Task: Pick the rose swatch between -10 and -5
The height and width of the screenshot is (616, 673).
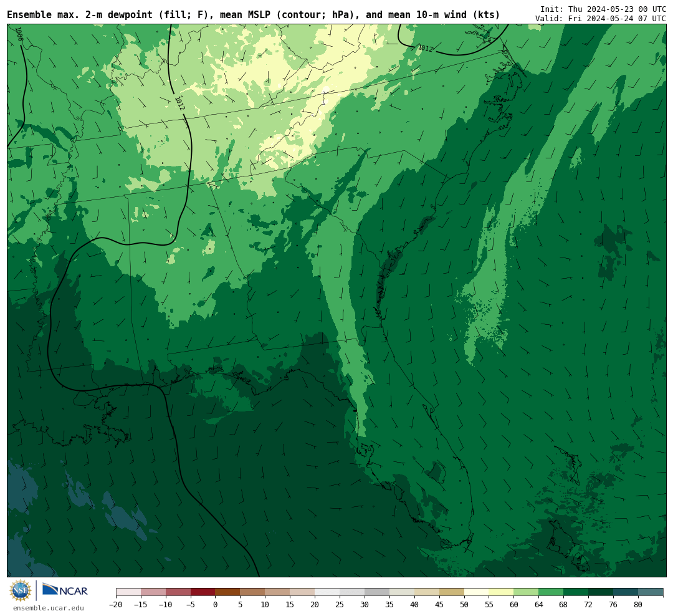Action: click(x=178, y=592)
